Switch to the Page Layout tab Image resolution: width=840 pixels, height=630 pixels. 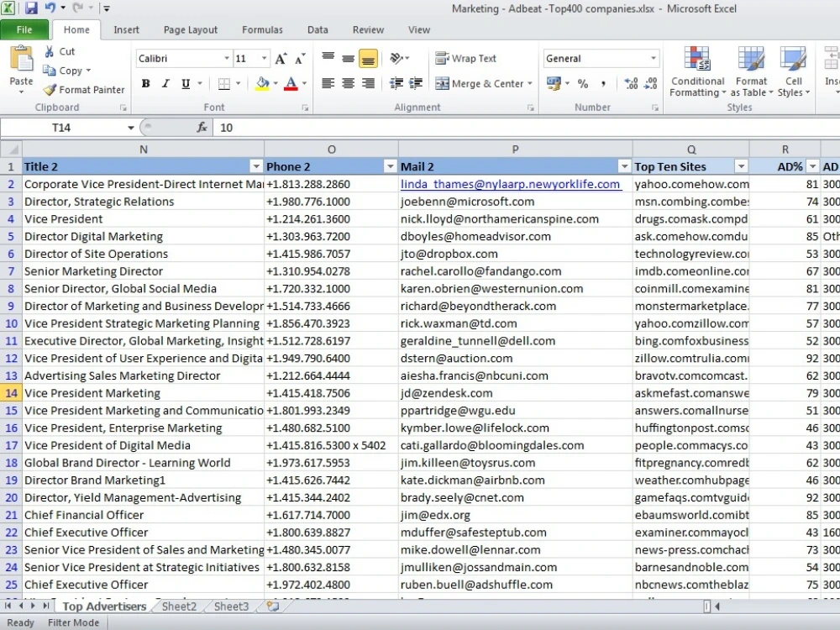pyautogui.click(x=191, y=30)
